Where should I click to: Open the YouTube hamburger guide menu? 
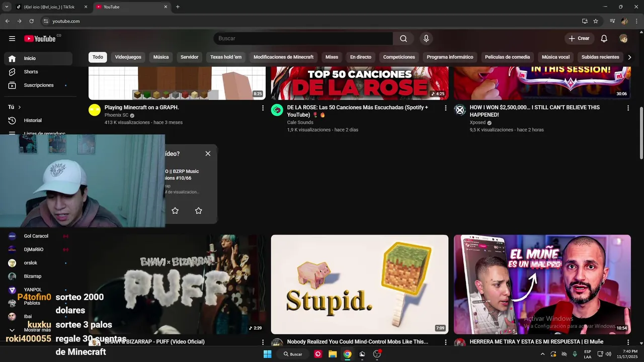click(x=12, y=39)
